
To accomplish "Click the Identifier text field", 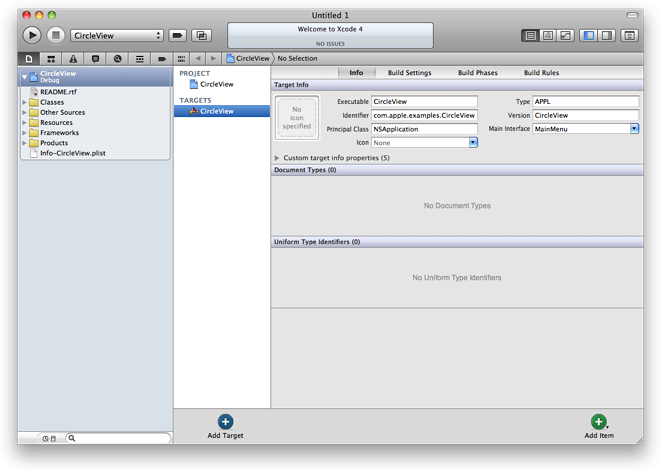I will [x=424, y=115].
